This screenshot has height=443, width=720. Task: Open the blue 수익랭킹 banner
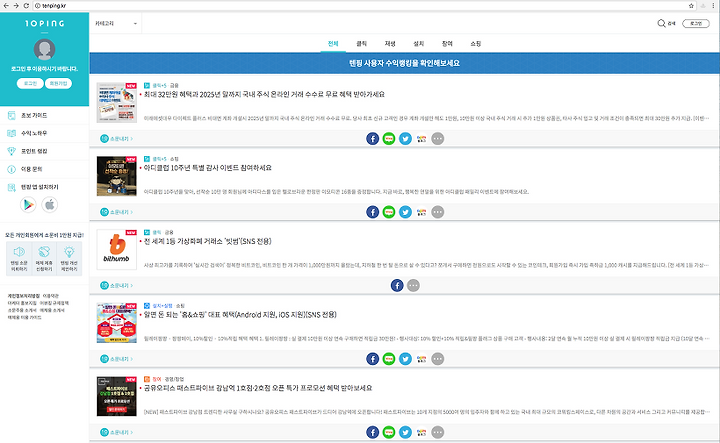tap(405, 63)
